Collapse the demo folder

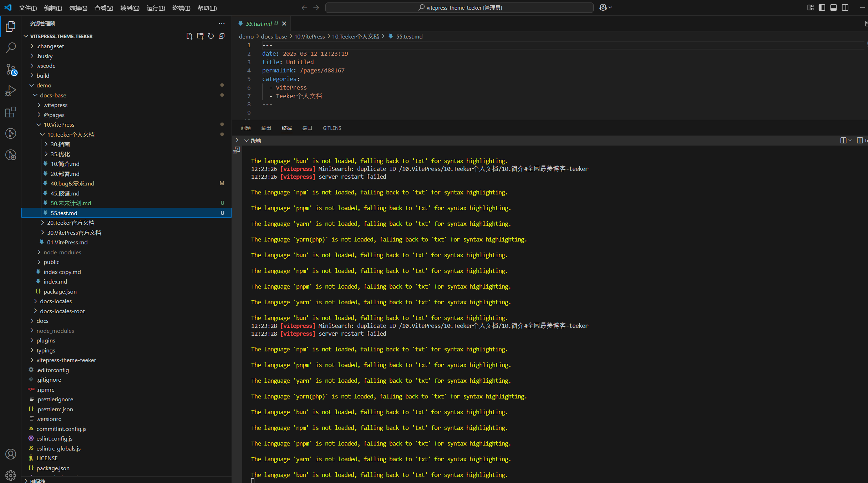tap(32, 85)
